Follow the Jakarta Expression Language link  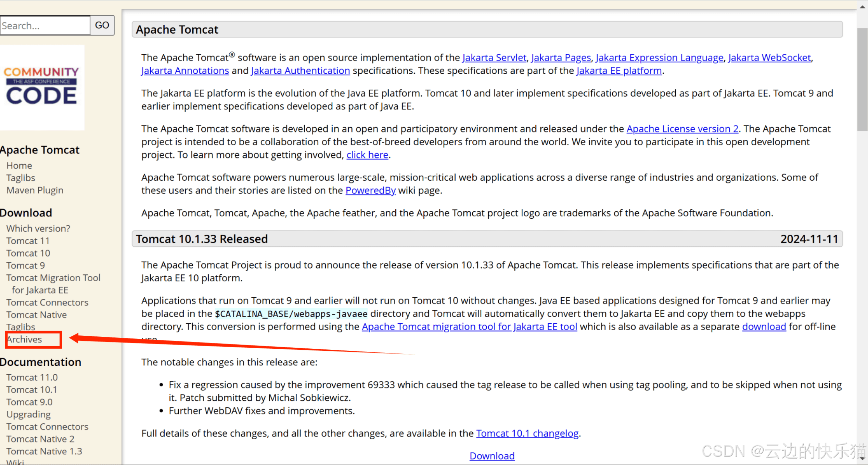coord(660,57)
